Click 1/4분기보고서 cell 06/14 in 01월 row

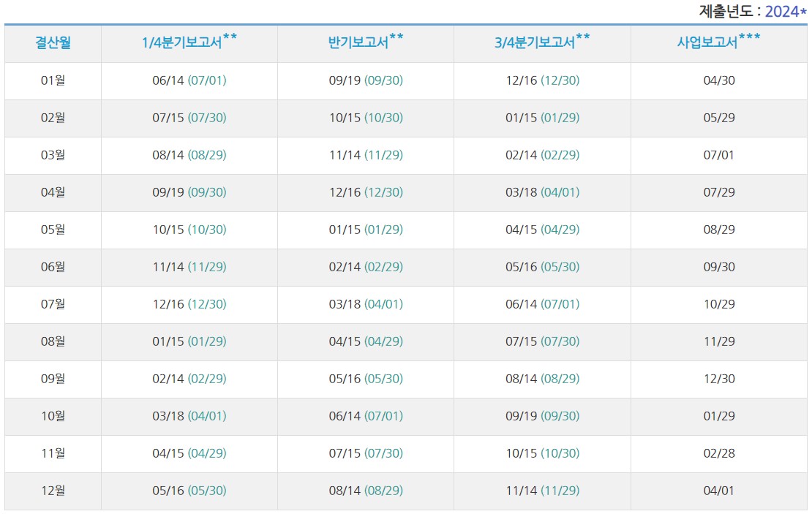click(189, 80)
